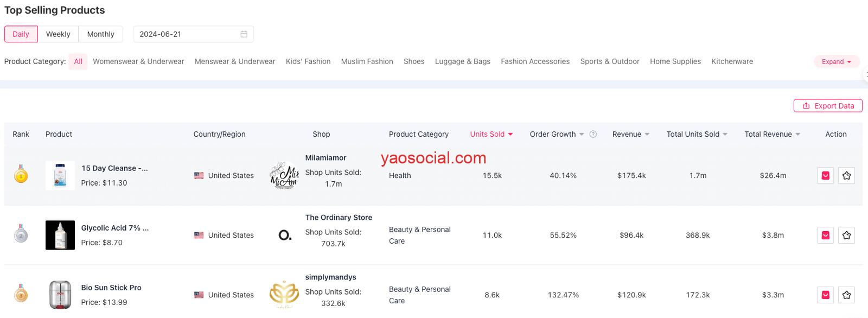Click the 2024-06-21 date input field
The image size is (868, 318).
click(184, 34)
